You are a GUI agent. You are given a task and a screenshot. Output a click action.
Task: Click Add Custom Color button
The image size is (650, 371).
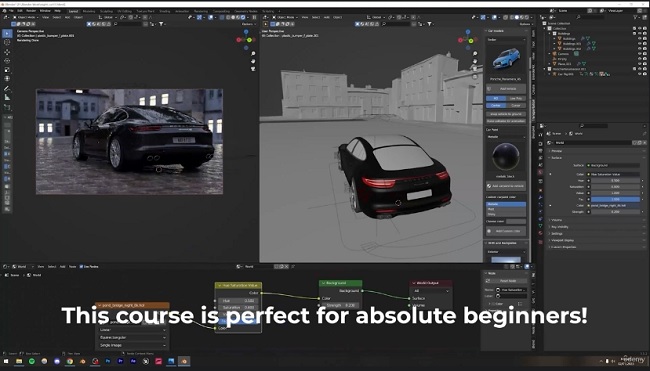point(506,231)
